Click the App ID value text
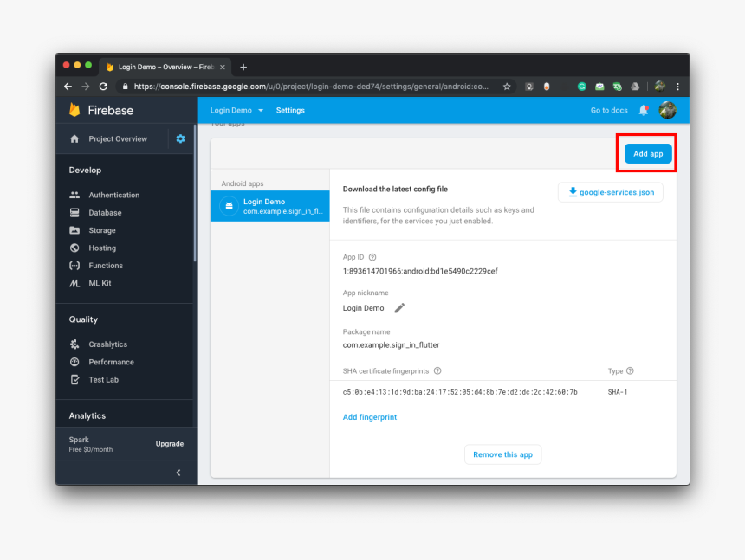 420,271
